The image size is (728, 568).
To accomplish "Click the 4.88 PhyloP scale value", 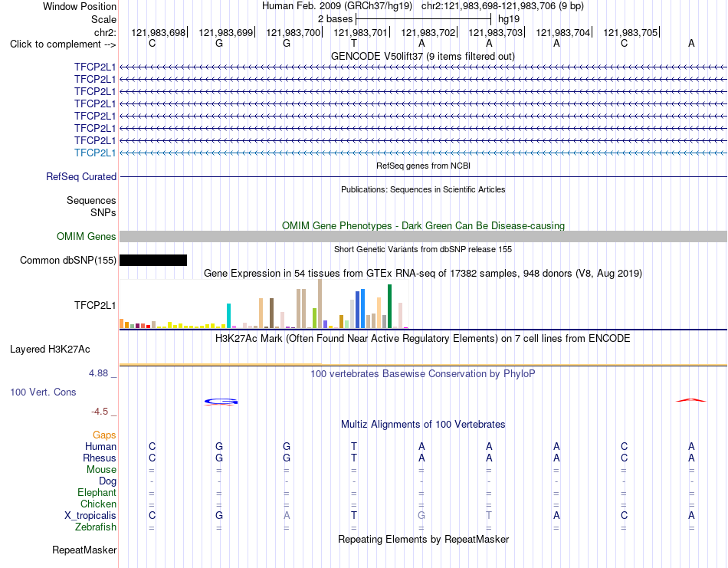I will click(98, 373).
